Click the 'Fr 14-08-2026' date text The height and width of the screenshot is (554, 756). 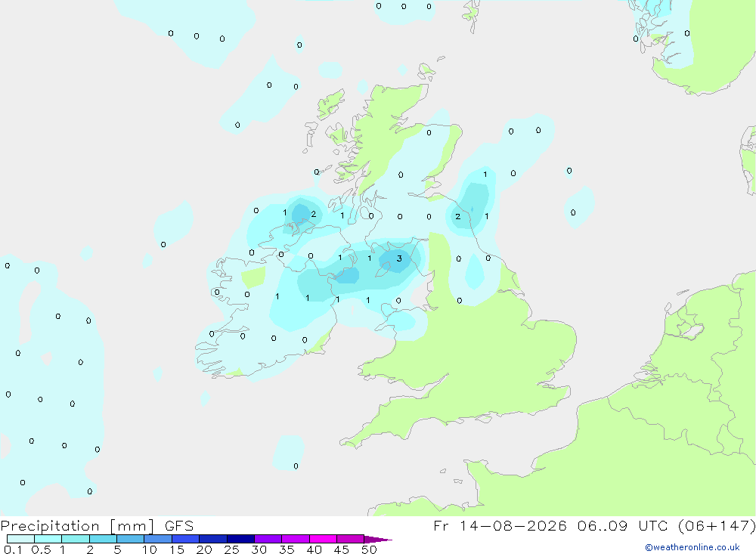pos(500,526)
